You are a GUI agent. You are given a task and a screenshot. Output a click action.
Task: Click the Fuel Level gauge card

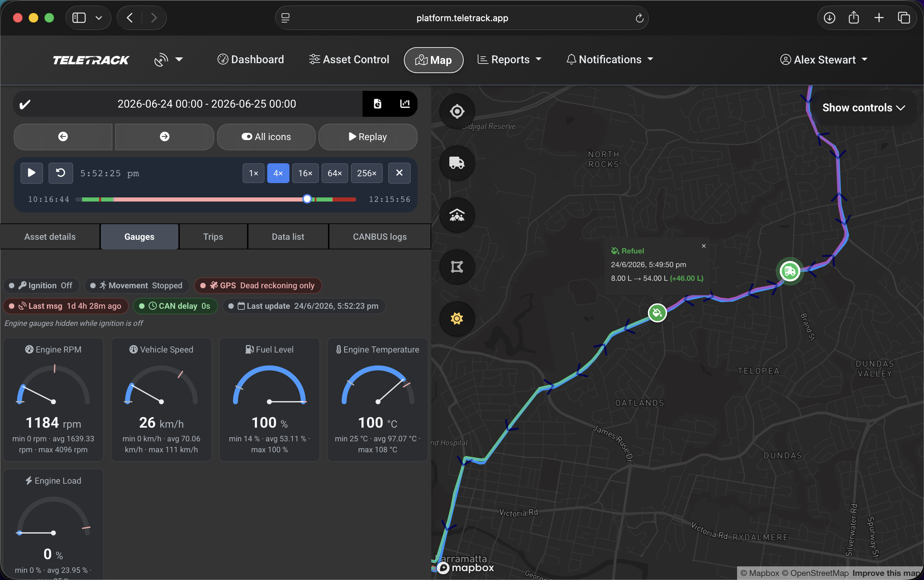[x=269, y=399]
